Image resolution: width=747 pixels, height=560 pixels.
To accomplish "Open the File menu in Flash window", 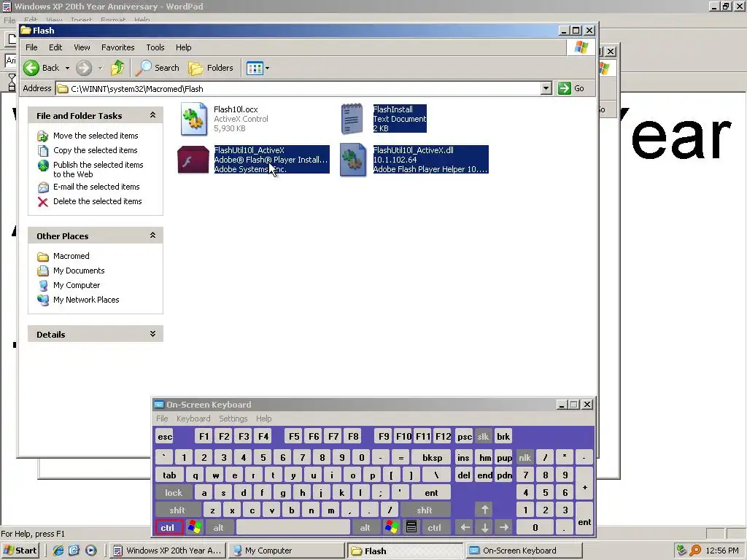I will 31,47.
